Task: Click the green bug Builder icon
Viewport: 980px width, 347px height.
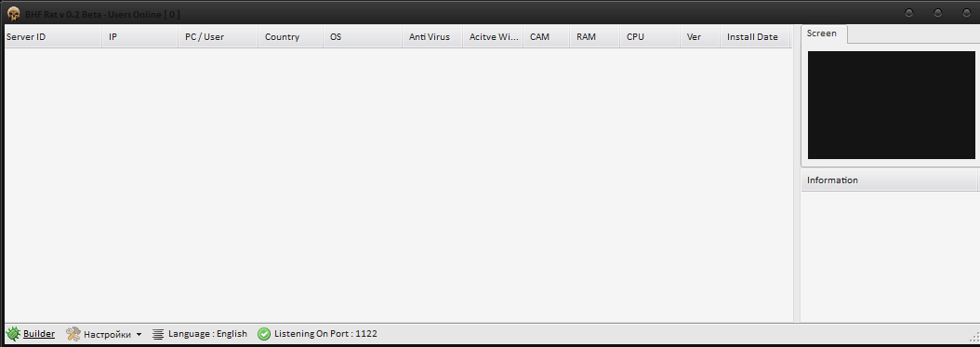Action: click(x=13, y=334)
